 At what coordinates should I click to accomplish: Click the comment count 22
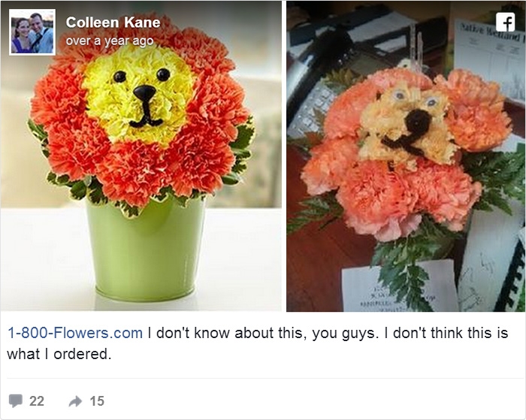pyautogui.click(x=36, y=401)
